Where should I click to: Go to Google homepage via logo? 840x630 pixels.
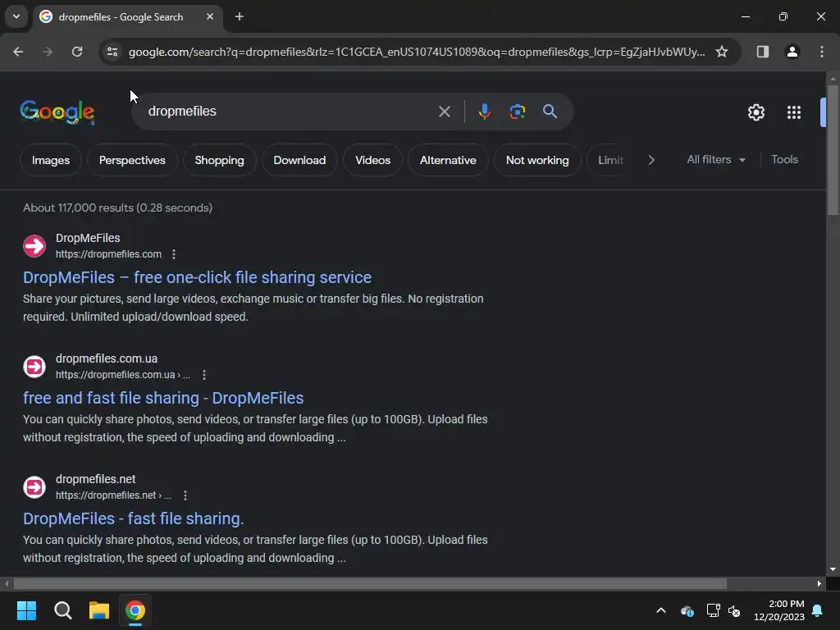point(57,112)
